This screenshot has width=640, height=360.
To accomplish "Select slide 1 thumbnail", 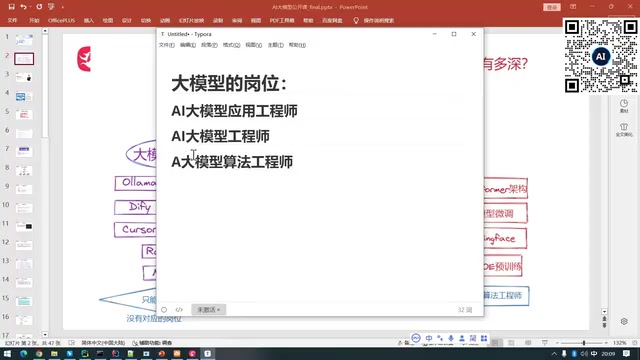I will tap(24, 40).
